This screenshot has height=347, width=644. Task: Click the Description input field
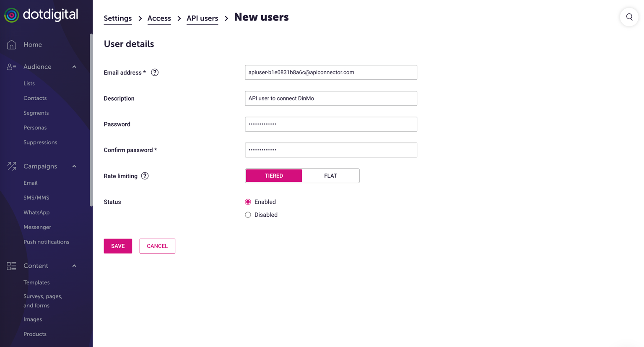pyautogui.click(x=331, y=98)
